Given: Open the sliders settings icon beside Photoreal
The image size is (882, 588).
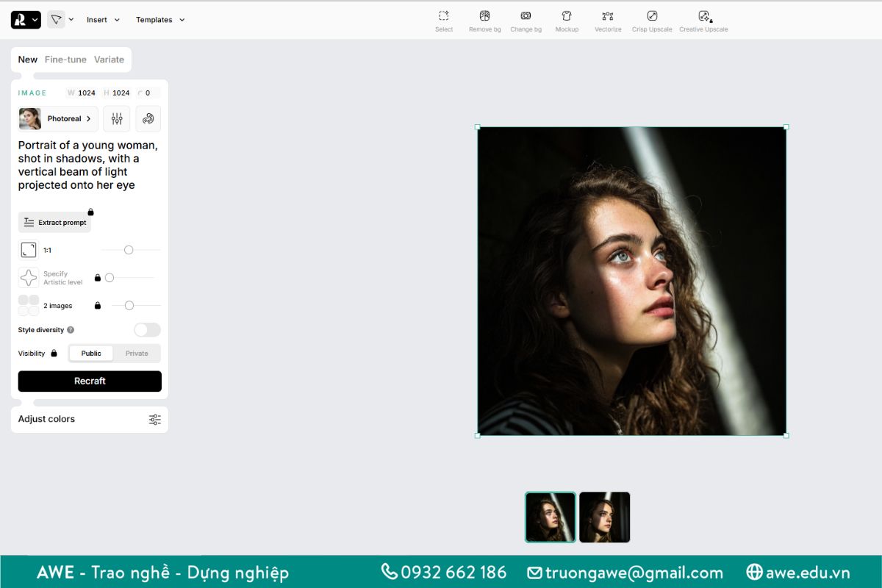Looking at the screenshot, I should (117, 118).
